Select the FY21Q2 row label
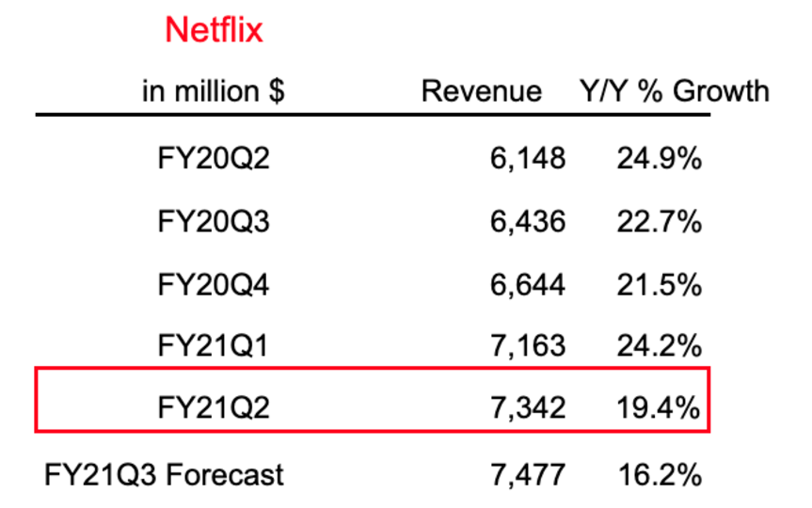This screenshot has width=812, height=508. pyautogui.click(x=214, y=407)
